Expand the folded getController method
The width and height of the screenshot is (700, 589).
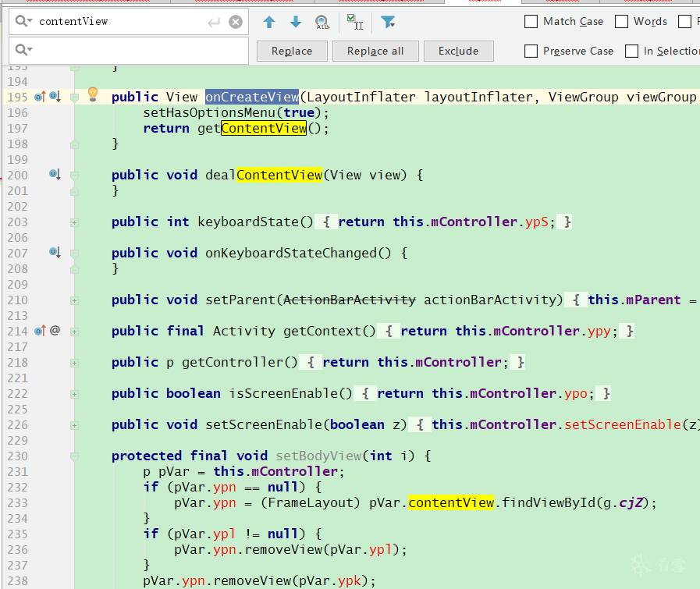point(75,363)
